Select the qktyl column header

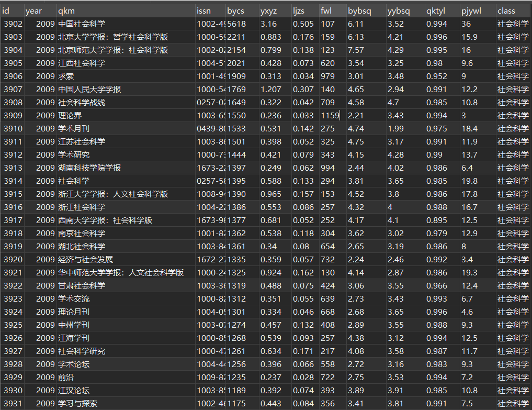click(x=443, y=11)
